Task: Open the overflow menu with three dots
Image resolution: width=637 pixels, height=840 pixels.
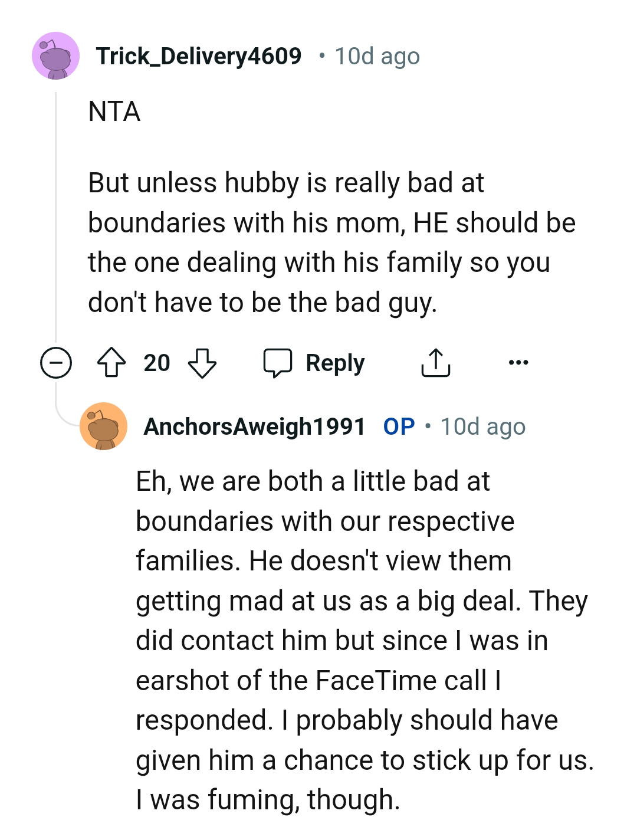Action: (x=517, y=363)
